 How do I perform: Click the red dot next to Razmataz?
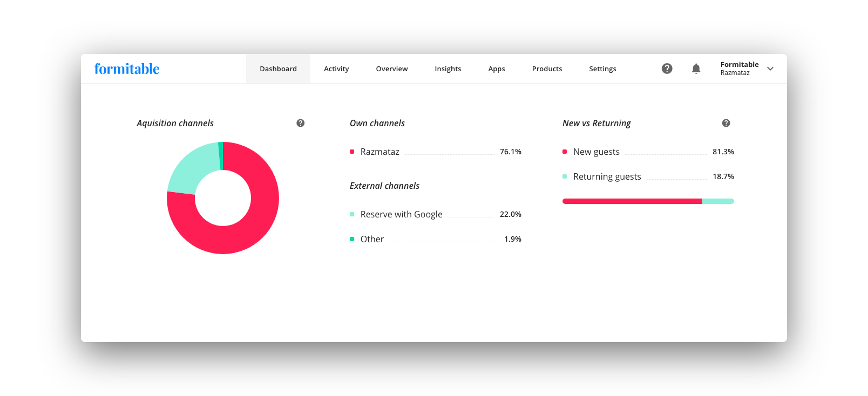click(x=352, y=152)
